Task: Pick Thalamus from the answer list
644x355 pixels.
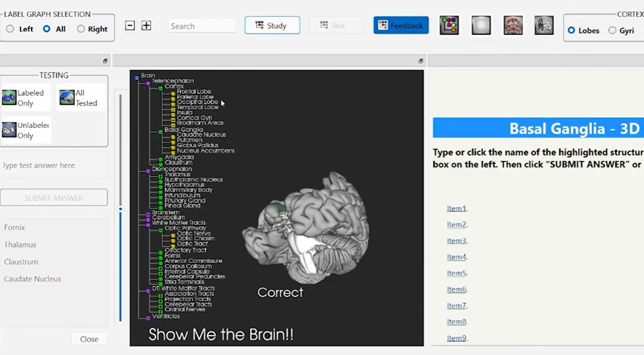Action: click(20, 245)
